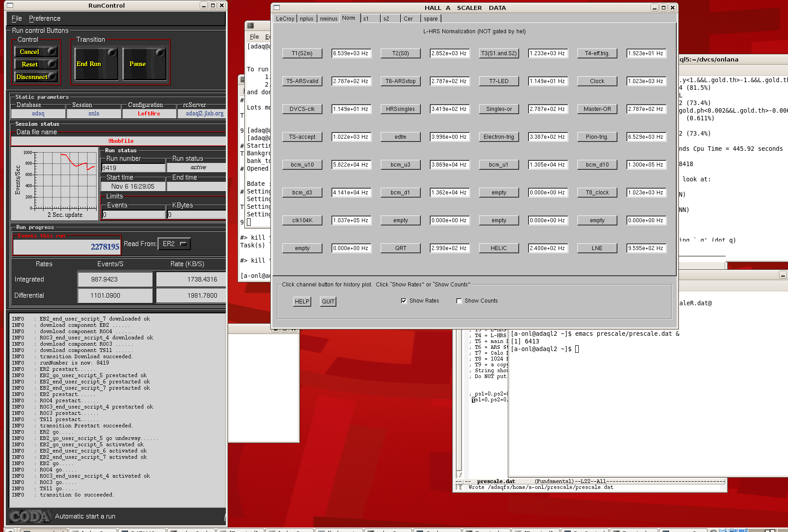The height and width of the screenshot is (532, 788).
Task: Select the Norm tab
Action: (x=349, y=18)
